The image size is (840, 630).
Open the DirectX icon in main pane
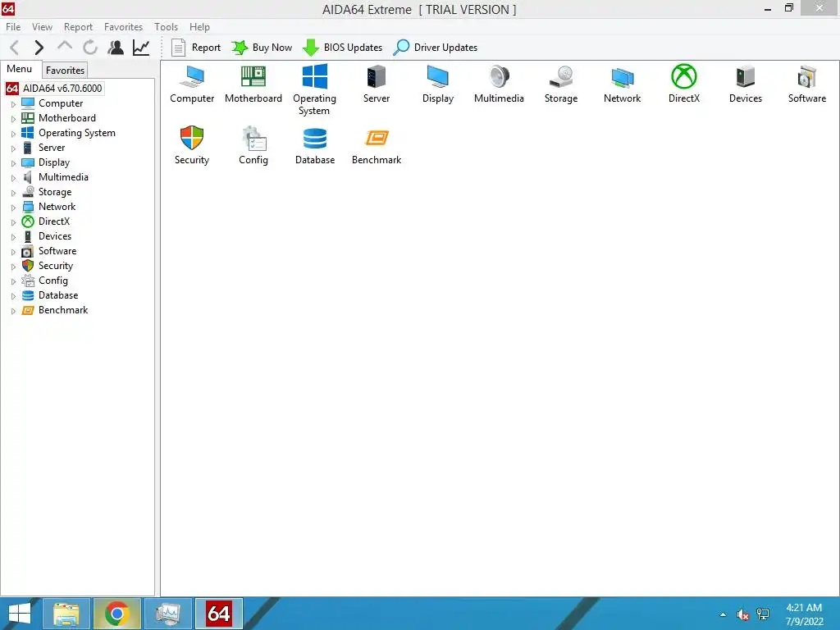[x=684, y=84]
